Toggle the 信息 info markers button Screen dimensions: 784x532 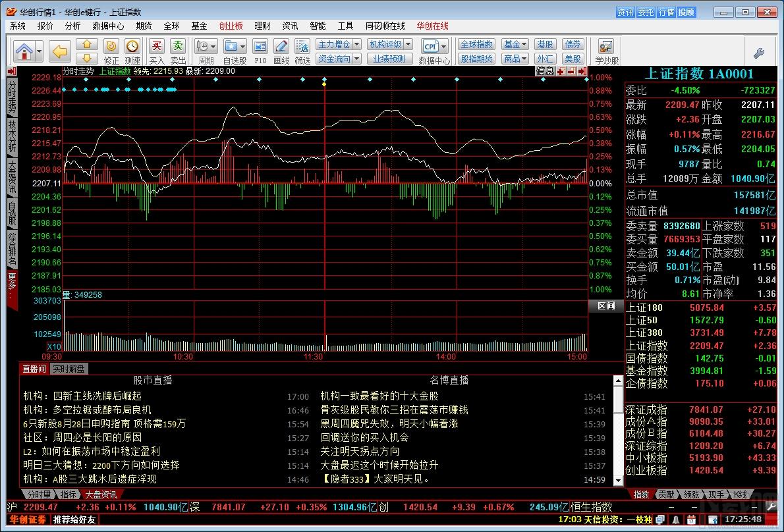click(545, 71)
